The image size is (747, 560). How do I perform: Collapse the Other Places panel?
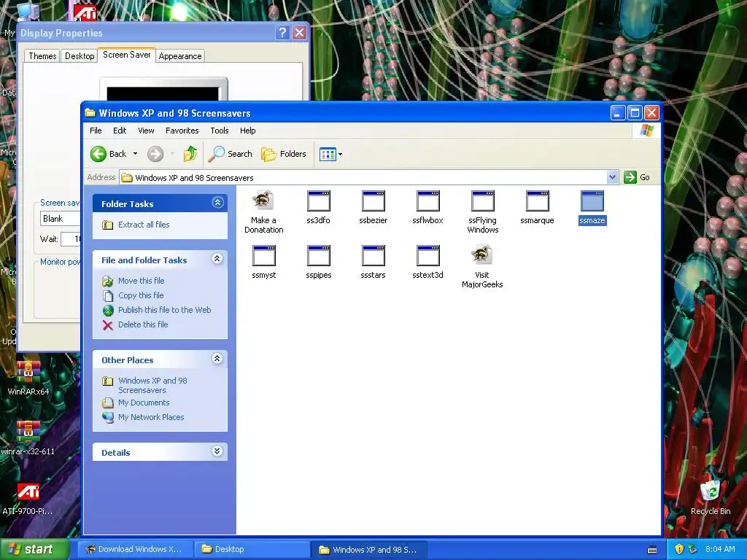[217, 359]
